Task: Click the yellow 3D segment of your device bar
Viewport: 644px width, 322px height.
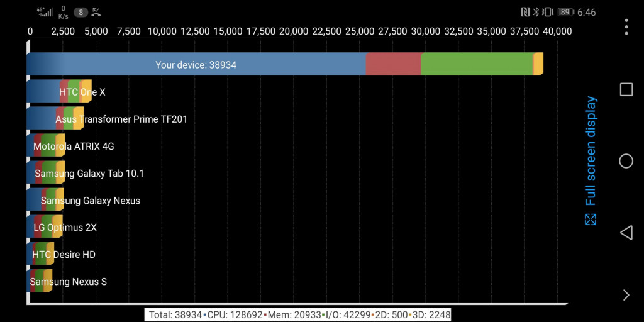Action: [538, 64]
